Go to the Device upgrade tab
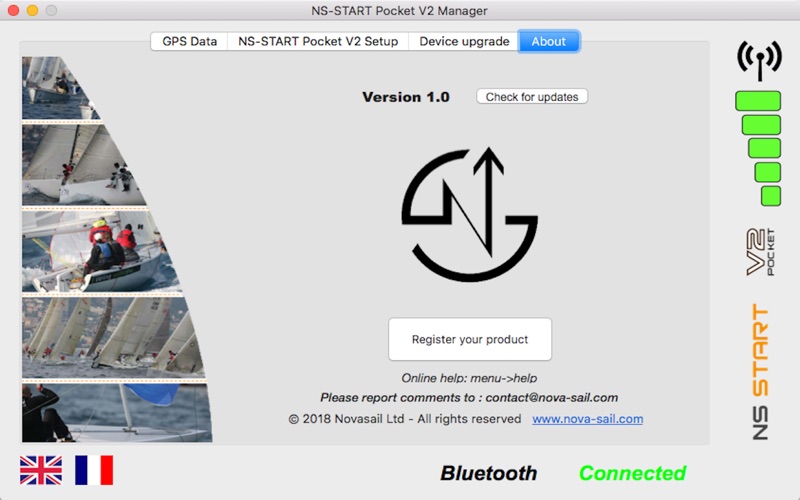Screen dimensions: 800x500 click(x=464, y=41)
